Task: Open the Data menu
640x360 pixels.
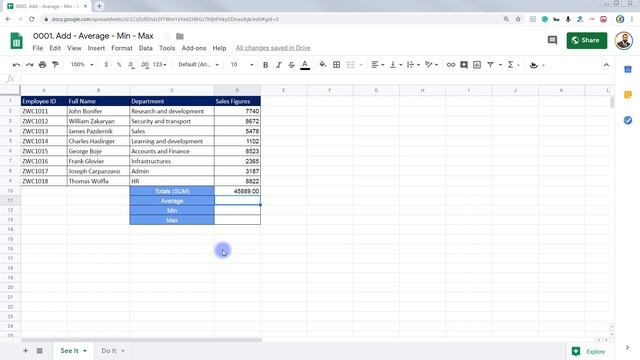Action: click(145, 48)
